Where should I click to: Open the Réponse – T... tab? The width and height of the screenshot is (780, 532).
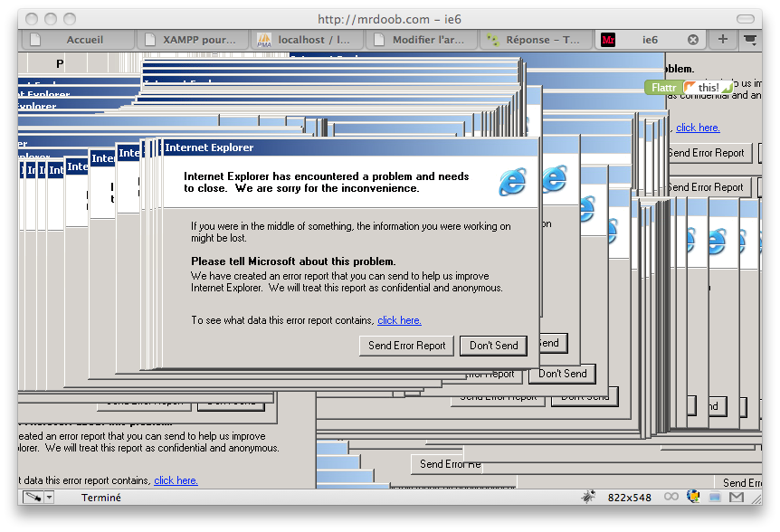tap(537, 40)
